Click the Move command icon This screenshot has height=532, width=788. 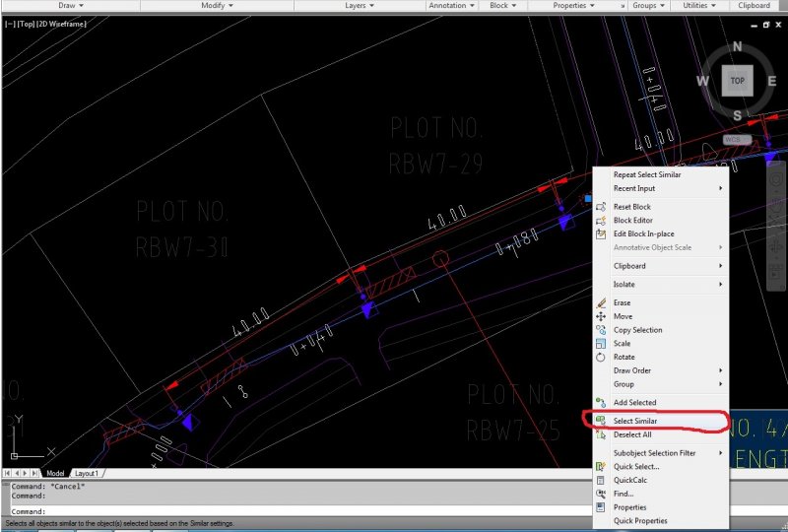click(601, 316)
